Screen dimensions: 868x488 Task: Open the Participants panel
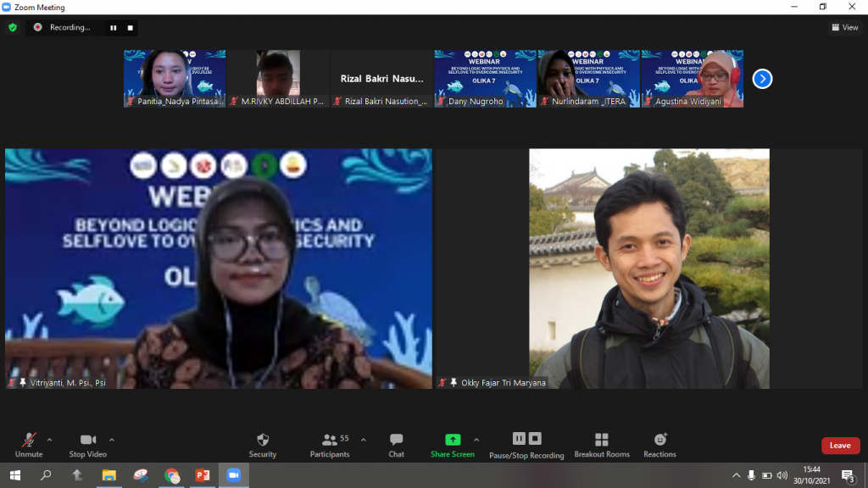click(330, 445)
